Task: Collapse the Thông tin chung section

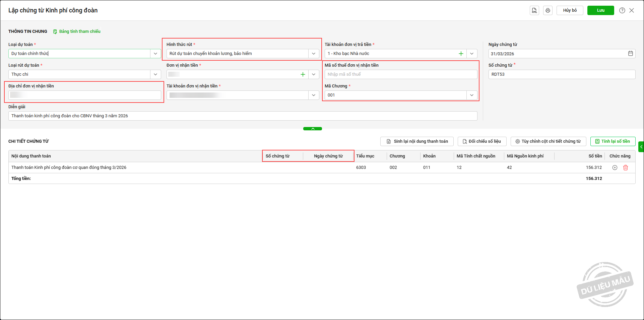Action: click(312, 129)
